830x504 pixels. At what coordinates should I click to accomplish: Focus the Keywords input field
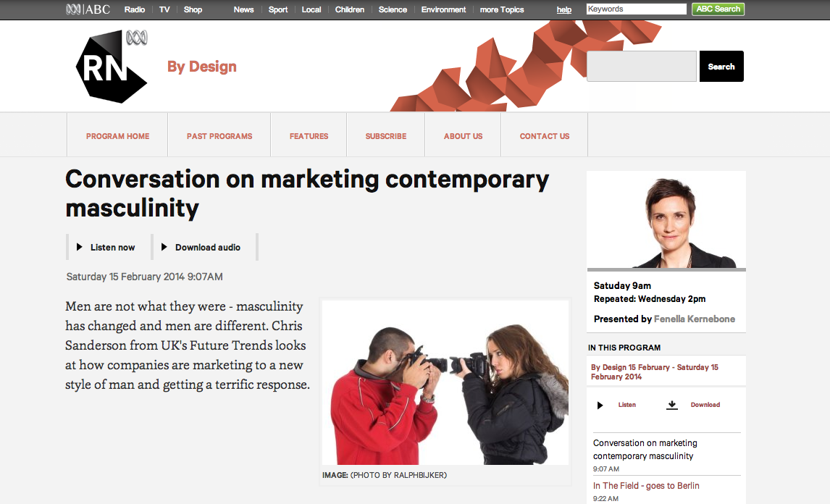pos(637,9)
